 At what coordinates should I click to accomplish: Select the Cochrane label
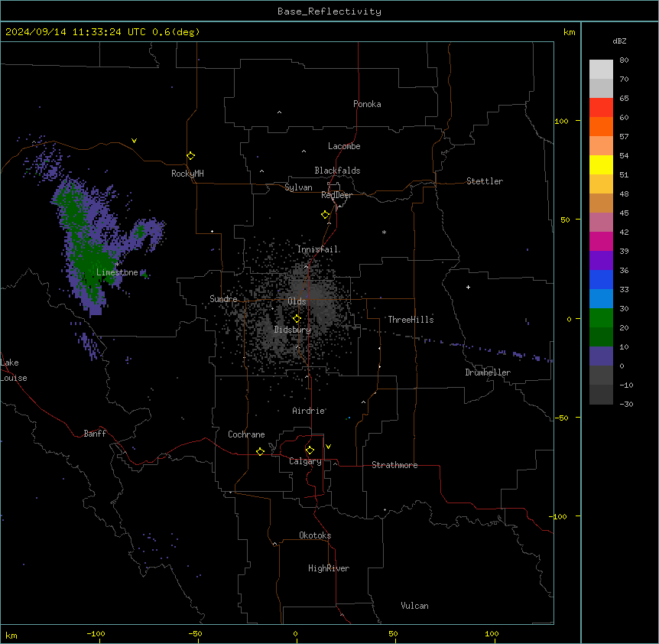246,434
